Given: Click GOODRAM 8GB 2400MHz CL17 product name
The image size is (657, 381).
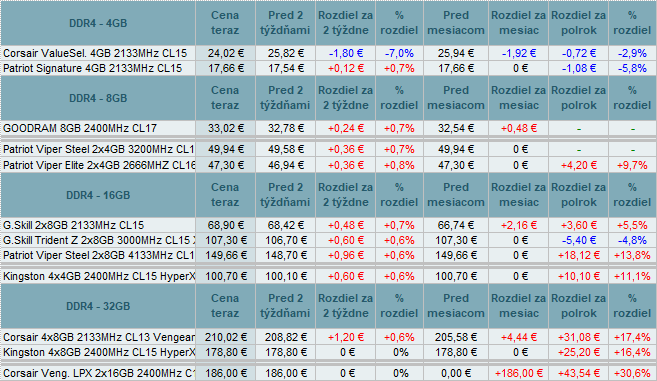Looking at the screenshot, I should 80,128.
